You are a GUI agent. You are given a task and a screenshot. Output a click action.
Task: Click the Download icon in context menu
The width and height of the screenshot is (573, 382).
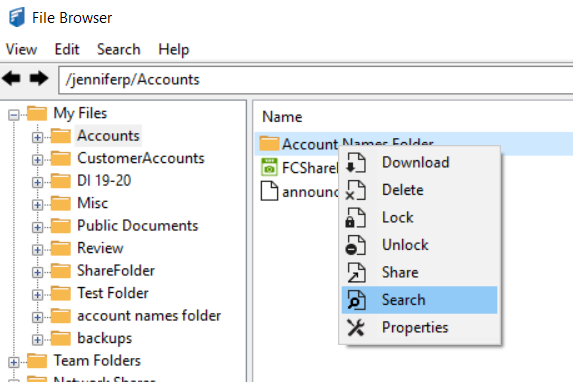coord(356,163)
